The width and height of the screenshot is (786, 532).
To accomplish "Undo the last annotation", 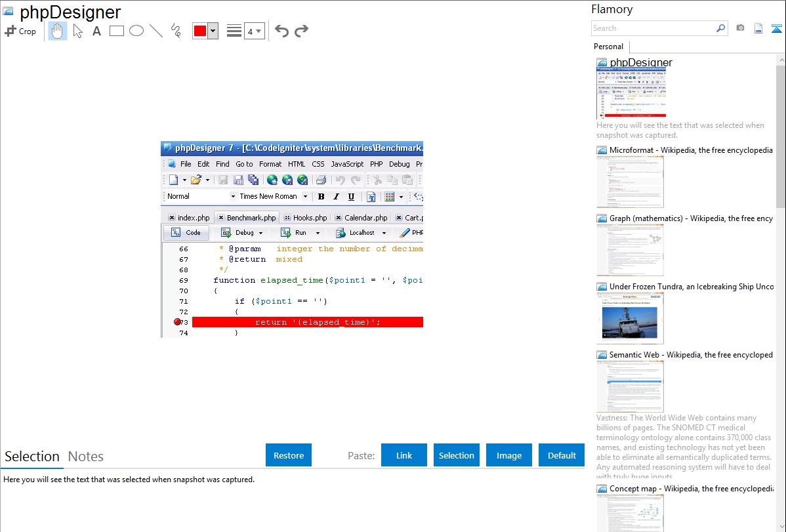I will pyautogui.click(x=281, y=31).
